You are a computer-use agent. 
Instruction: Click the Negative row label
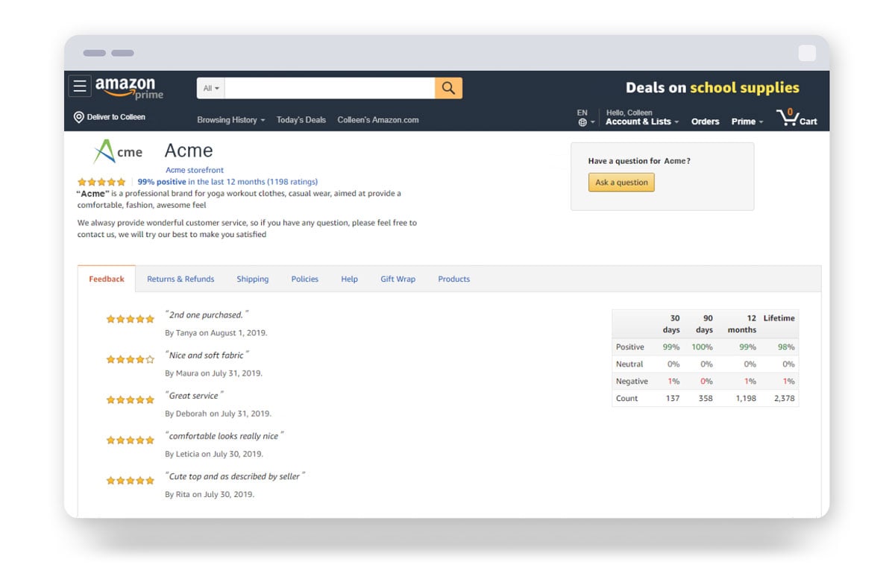632,382
